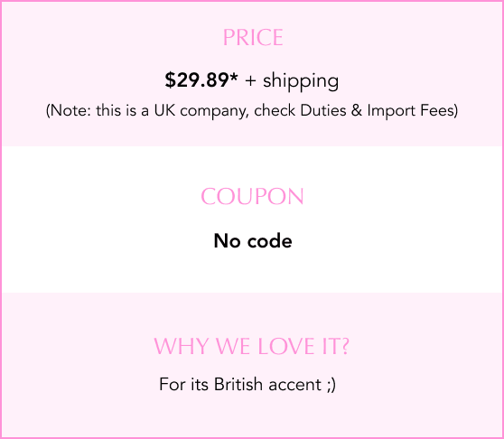Click the winking smiley in bottom text
Screen dimensions: 504x439
click(331, 386)
